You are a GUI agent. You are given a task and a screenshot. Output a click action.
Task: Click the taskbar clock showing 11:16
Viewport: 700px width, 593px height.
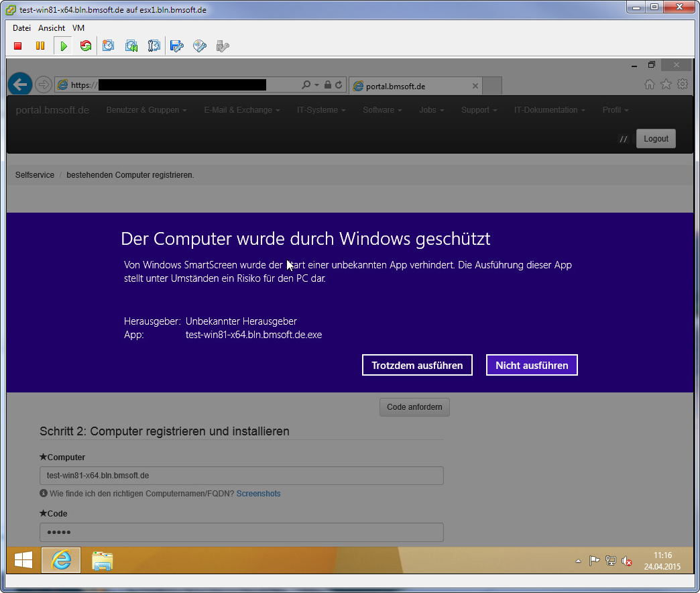pos(662,561)
